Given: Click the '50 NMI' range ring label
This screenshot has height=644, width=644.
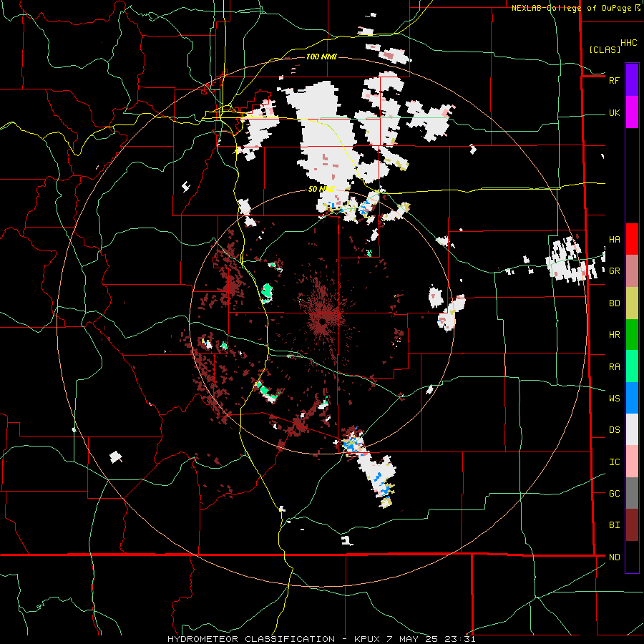Looking at the screenshot, I should tap(321, 189).
